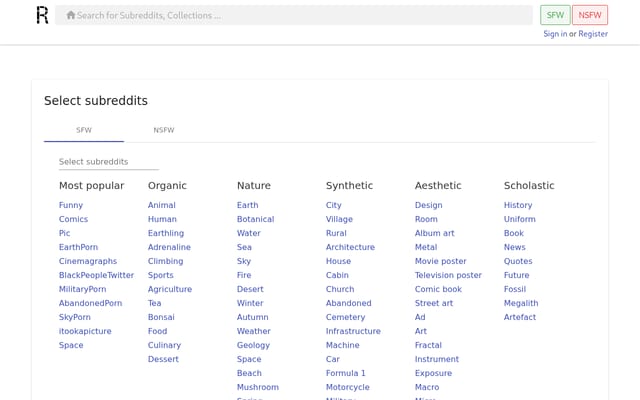
Task: Select History under Scholastic
Action: [518, 205]
